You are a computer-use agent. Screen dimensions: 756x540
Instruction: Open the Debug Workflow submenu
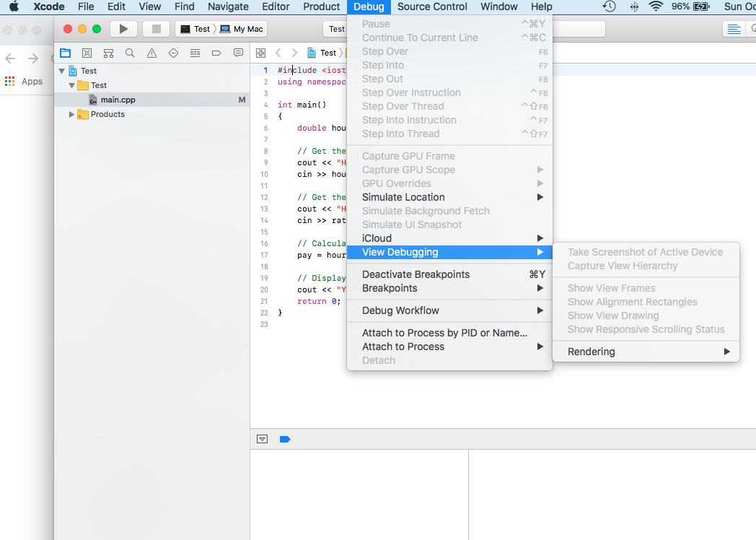click(x=449, y=310)
